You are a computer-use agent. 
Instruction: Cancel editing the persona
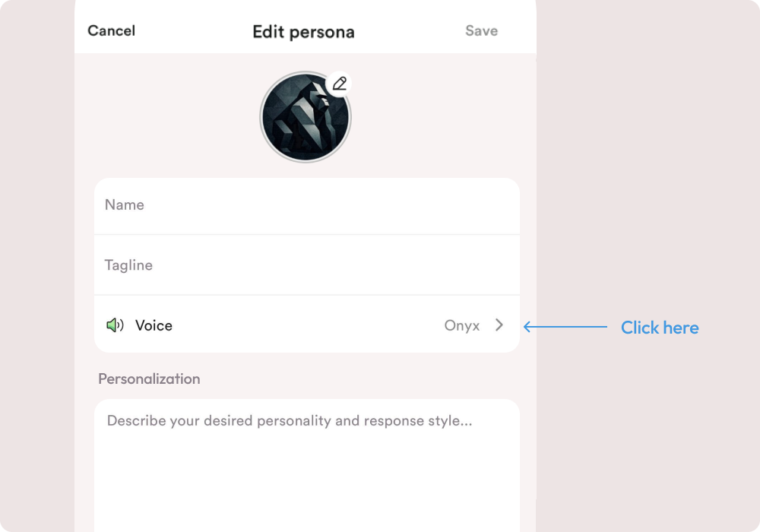pos(111,31)
